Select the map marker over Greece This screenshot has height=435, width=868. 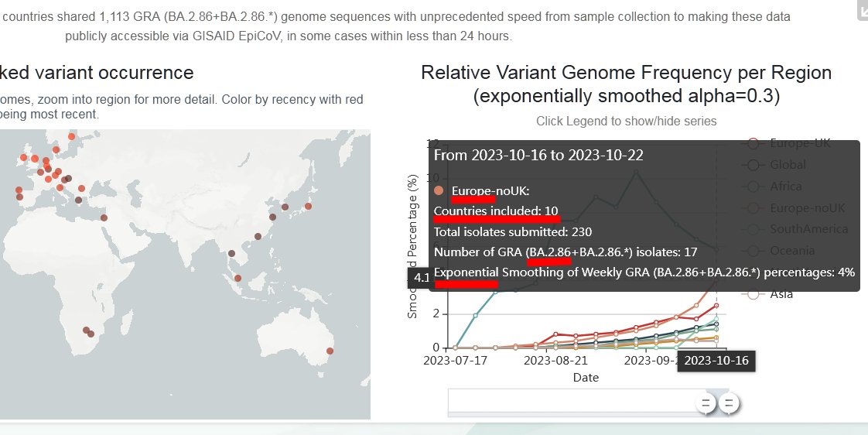tap(77, 200)
